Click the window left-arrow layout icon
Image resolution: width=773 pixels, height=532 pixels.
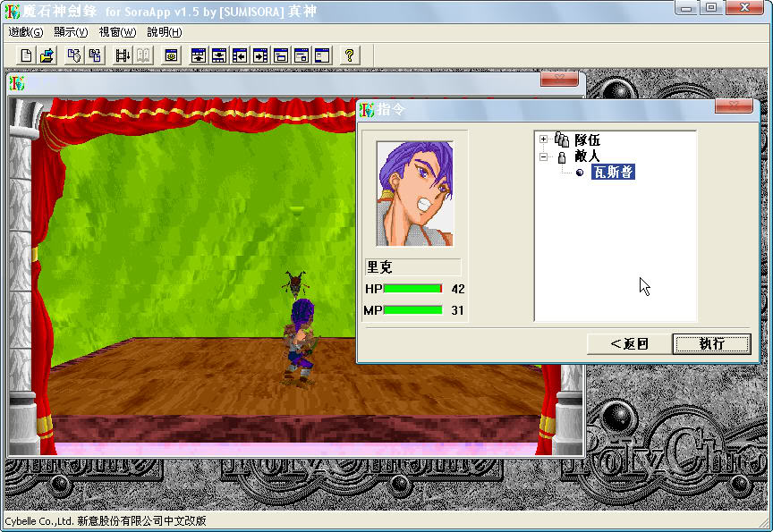pyautogui.click(x=240, y=55)
